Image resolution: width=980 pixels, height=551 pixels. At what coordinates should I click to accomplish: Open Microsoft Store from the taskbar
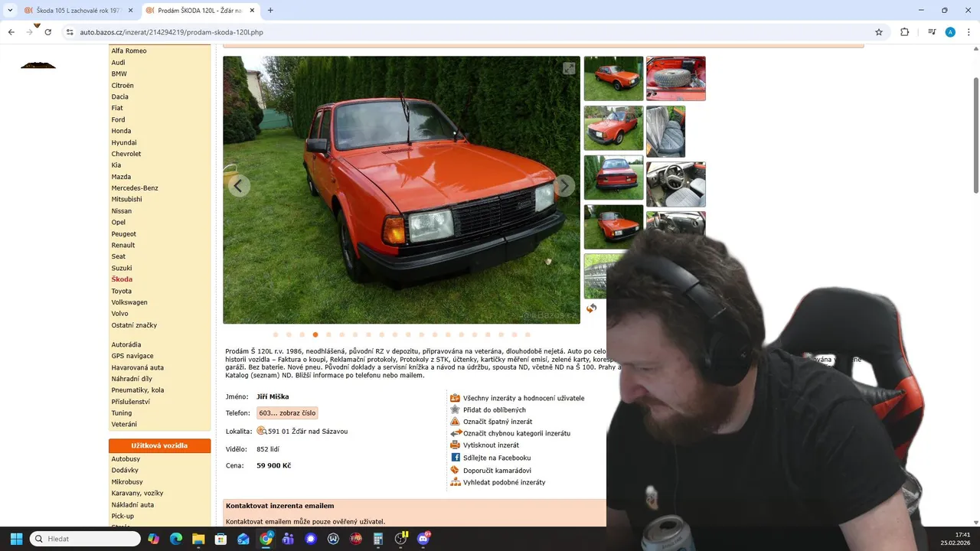coord(220,539)
